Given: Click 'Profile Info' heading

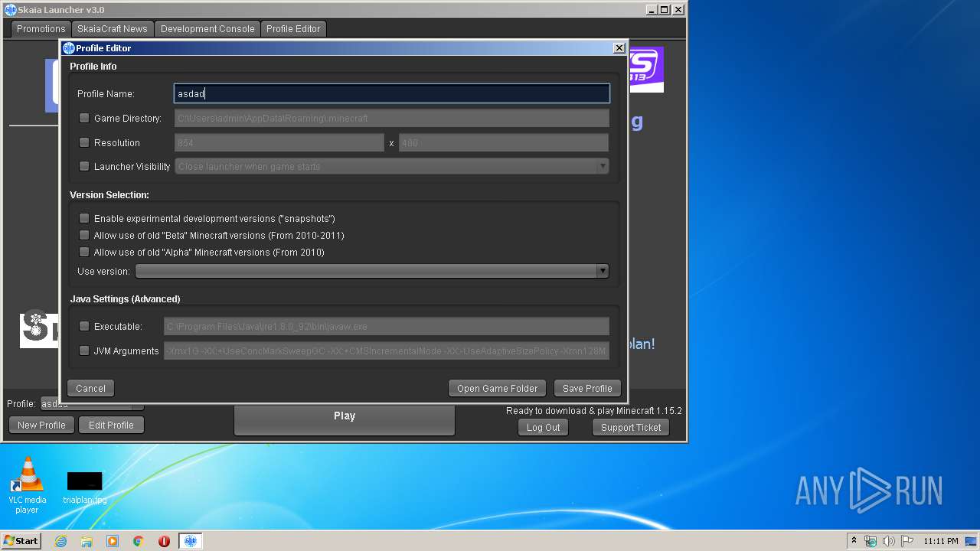Looking at the screenshot, I should click(x=93, y=67).
